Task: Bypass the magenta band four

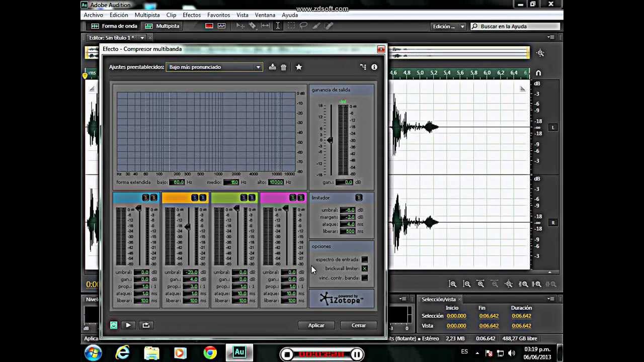Action: (x=301, y=198)
